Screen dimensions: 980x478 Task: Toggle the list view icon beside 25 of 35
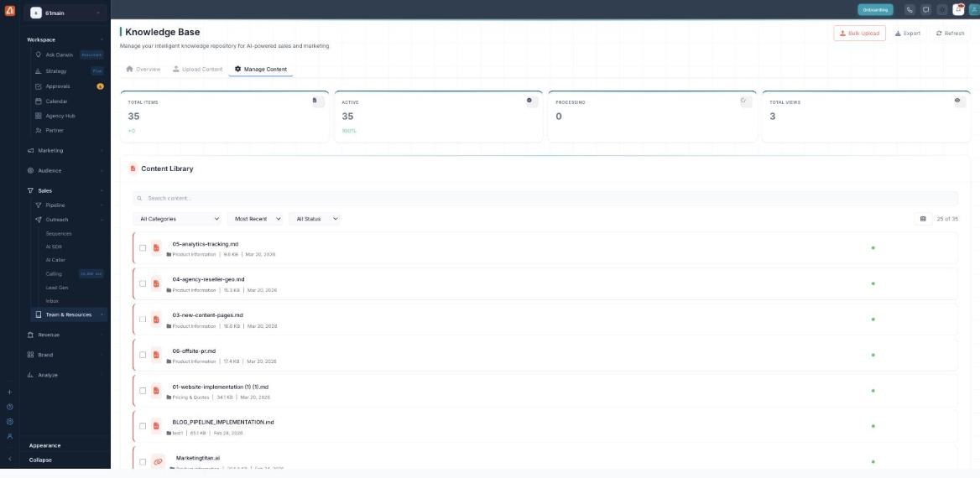tap(923, 219)
